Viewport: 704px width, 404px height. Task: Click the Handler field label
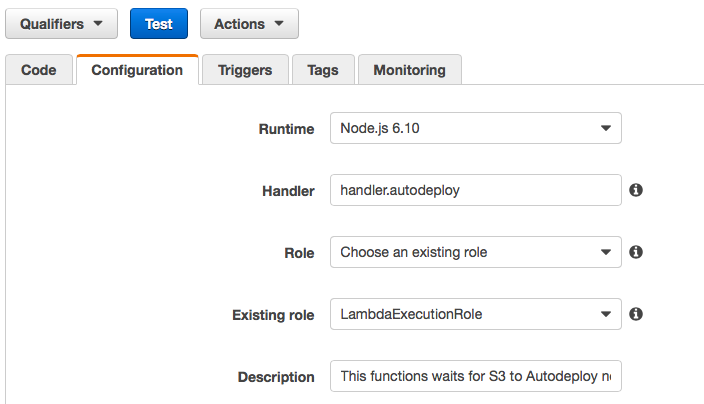coord(288,190)
